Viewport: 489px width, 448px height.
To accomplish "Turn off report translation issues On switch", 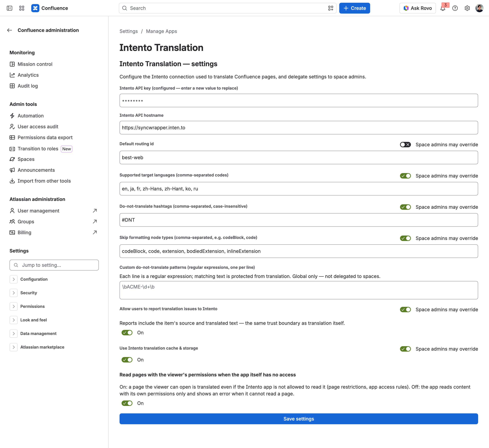I will pyautogui.click(x=127, y=333).
